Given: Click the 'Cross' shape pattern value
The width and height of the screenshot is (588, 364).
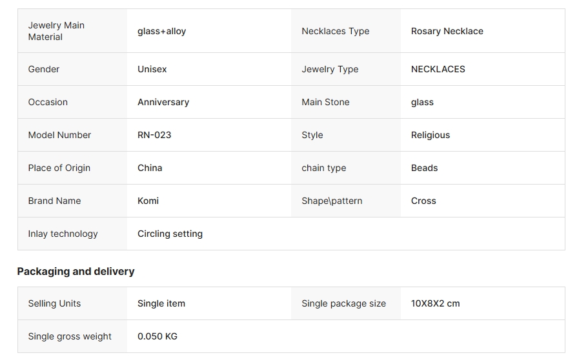Looking at the screenshot, I should click(423, 201).
